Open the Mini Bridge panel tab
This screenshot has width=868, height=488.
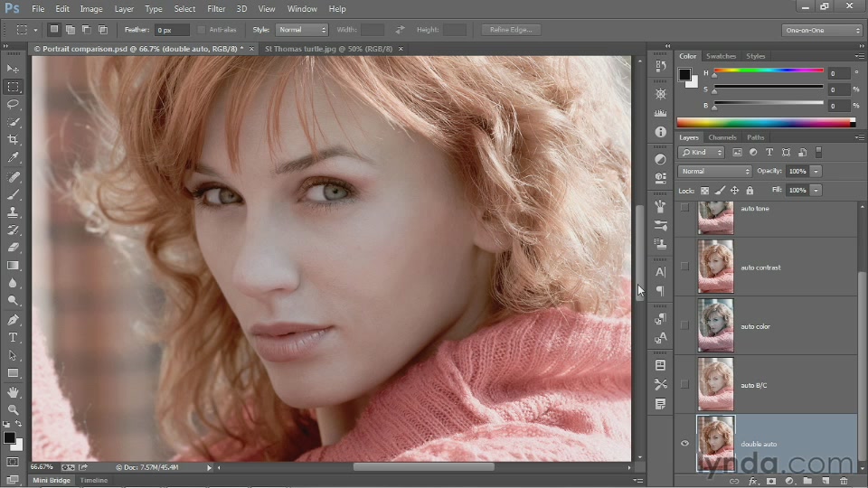tap(52, 480)
